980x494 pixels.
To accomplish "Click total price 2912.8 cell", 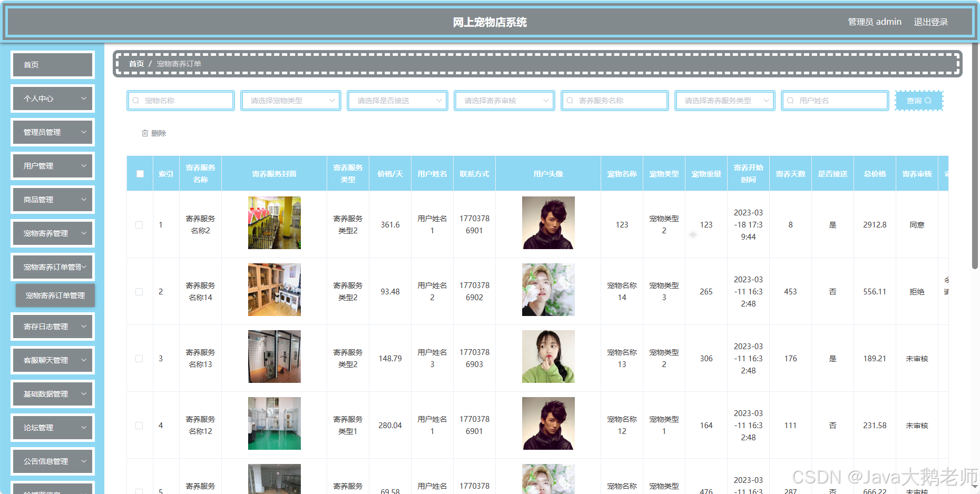I will click(875, 225).
